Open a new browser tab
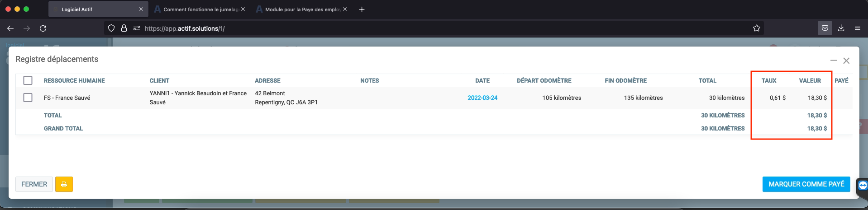Screen dimensions: 868x210 tap(362, 9)
